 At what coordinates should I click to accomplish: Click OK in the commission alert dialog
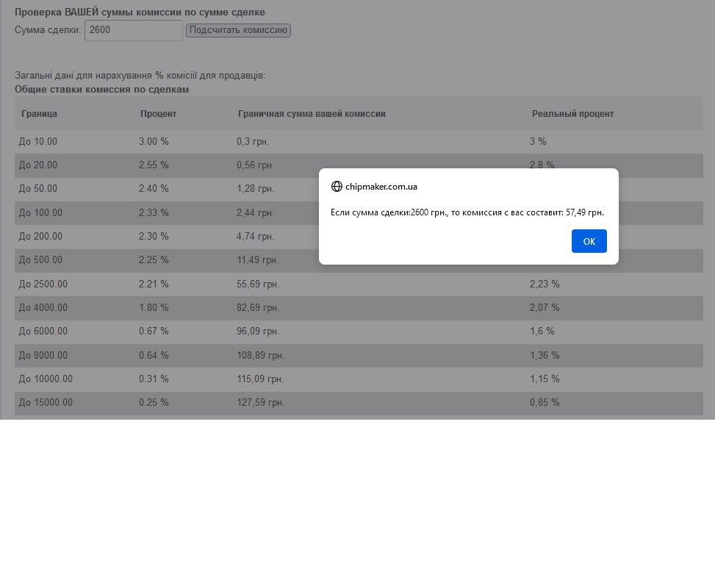[x=589, y=241]
